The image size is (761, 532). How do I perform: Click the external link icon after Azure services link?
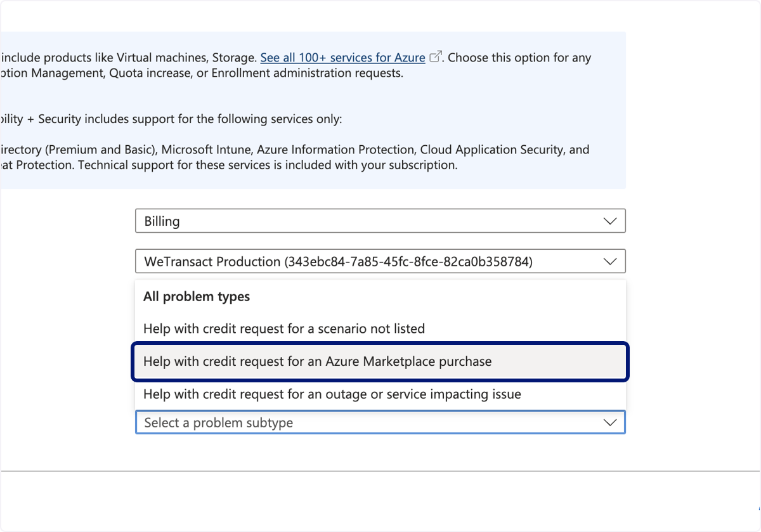(435, 57)
